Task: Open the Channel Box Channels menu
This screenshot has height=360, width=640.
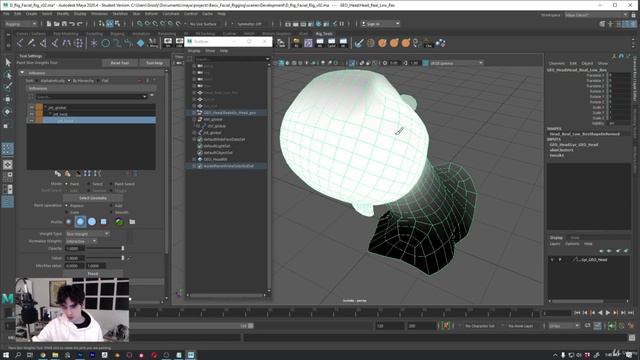Action: coord(557,63)
